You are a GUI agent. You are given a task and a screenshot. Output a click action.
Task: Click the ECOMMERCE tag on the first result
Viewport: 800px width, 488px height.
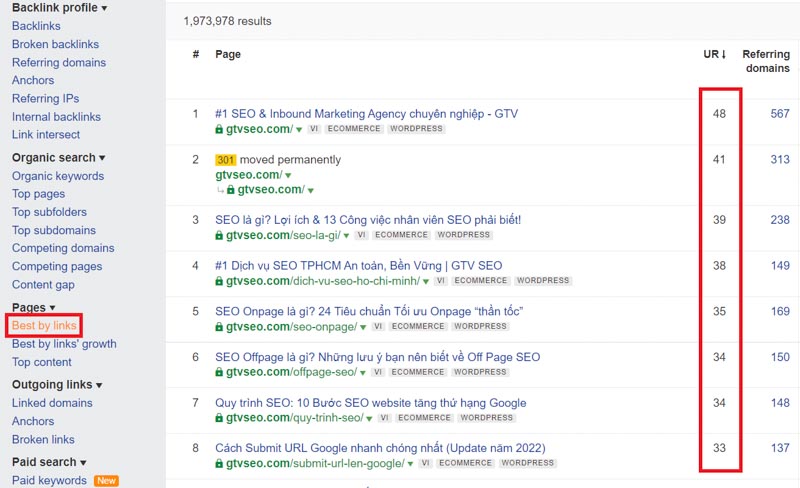pos(353,129)
